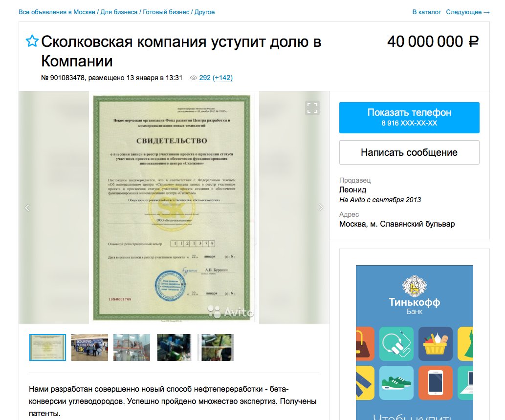This screenshot has width=505, height=420.
Task: Select the third thumbnail with scaffolding equipment
Action: pos(132,347)
